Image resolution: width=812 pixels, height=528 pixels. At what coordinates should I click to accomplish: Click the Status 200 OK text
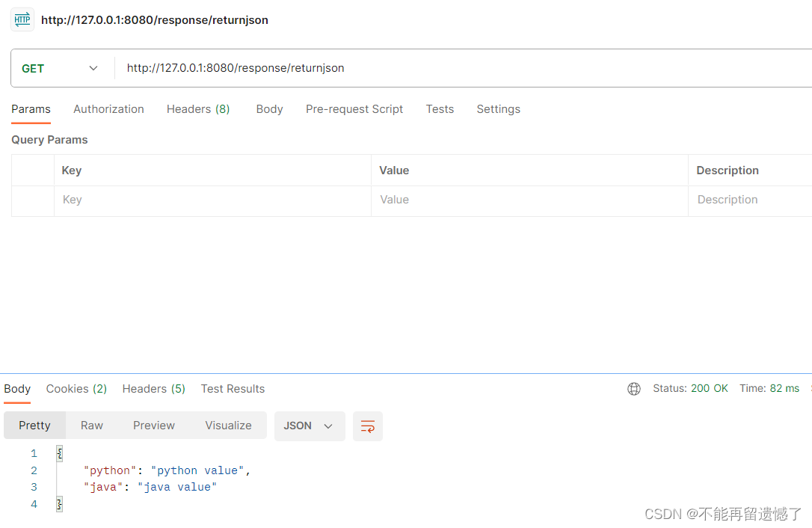690,389
